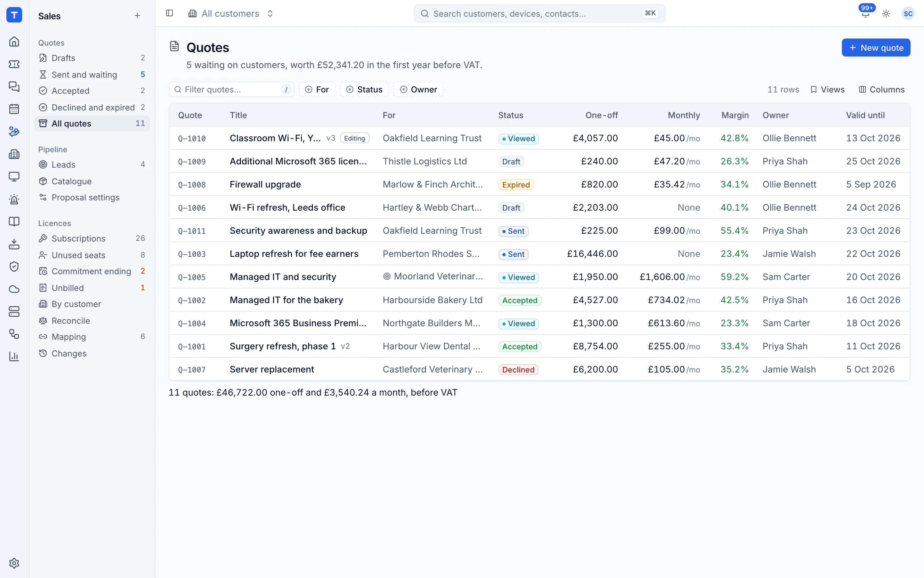The image size is (924, 578).
Task: Sort by the Status column header
Action: point(510,115)
